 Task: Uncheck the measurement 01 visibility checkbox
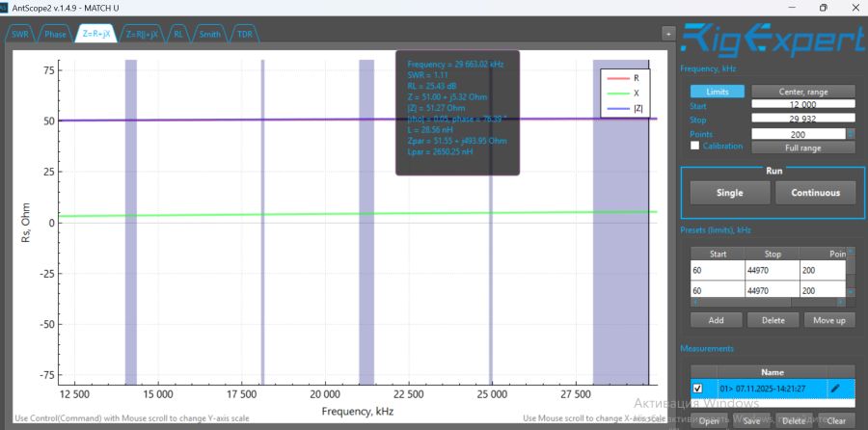698,388
